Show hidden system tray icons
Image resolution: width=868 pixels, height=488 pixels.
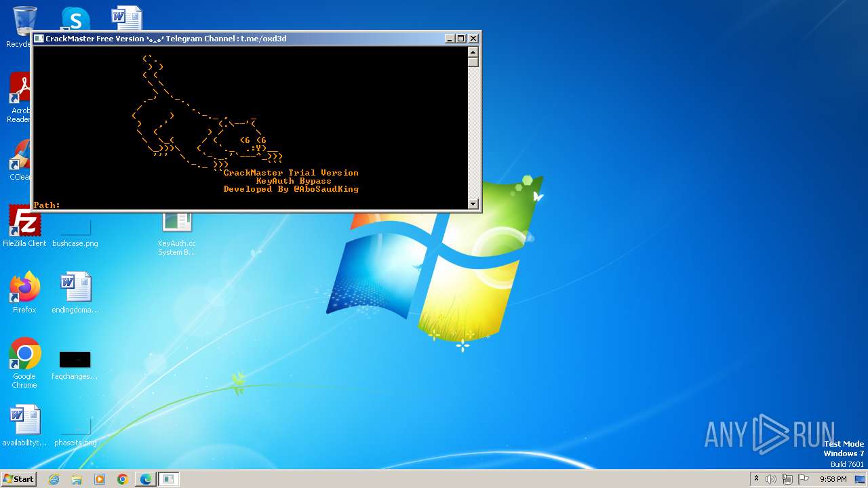(x=756, y=479)
